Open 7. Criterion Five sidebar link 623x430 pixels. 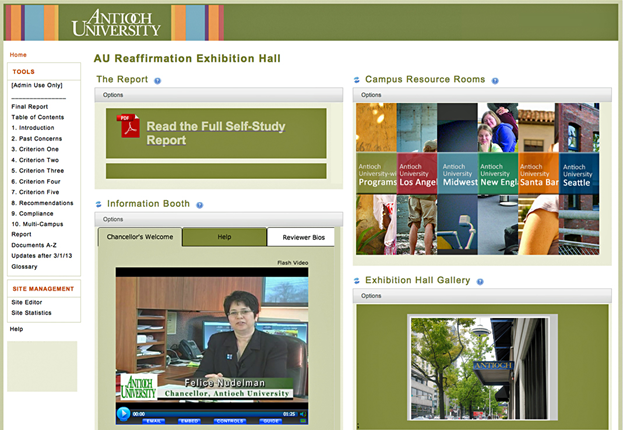tap(35, 192)
